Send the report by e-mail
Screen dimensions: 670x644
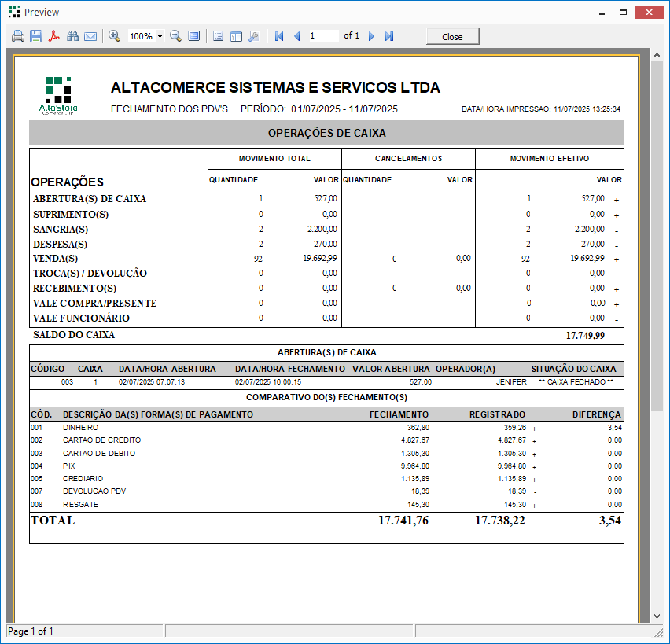pos(90,36)
